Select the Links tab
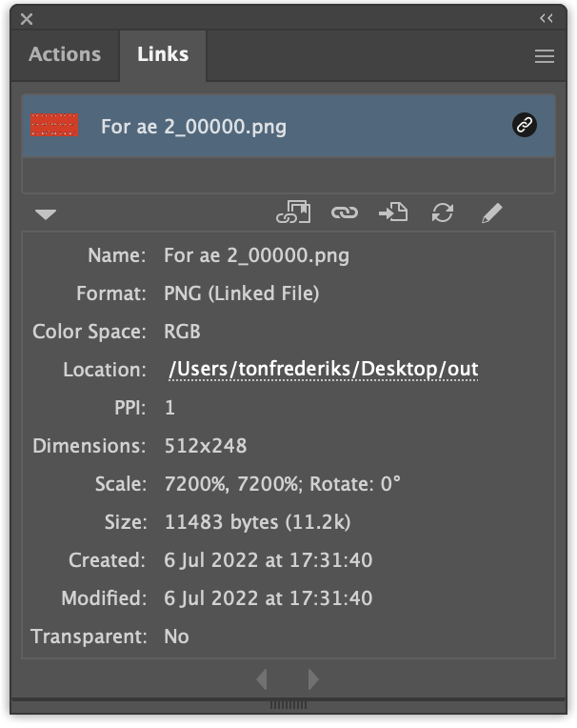This screenshot has height=728, width=577. point(163,54)
